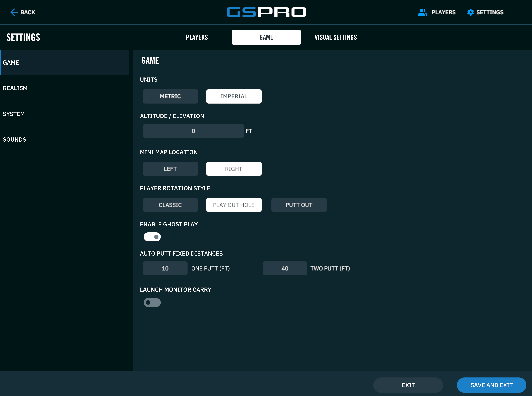Open Players via the people icon
532x396 pixels.
coord(422,12)
